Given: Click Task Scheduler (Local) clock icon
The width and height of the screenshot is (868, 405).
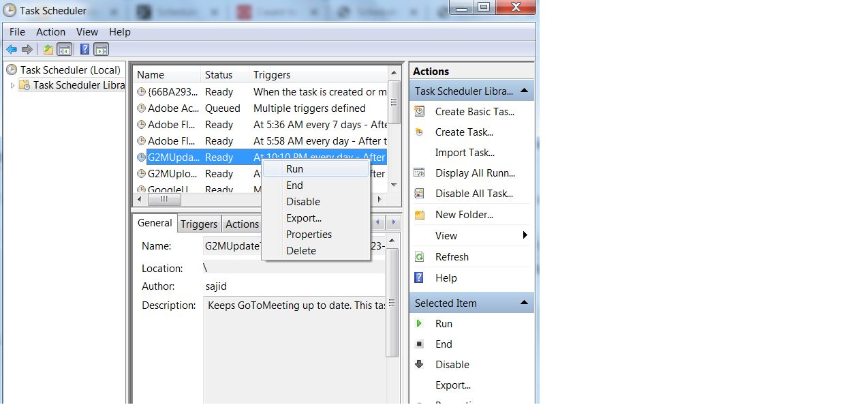Looking at the screenshot, I should click(x=12, y=70).
